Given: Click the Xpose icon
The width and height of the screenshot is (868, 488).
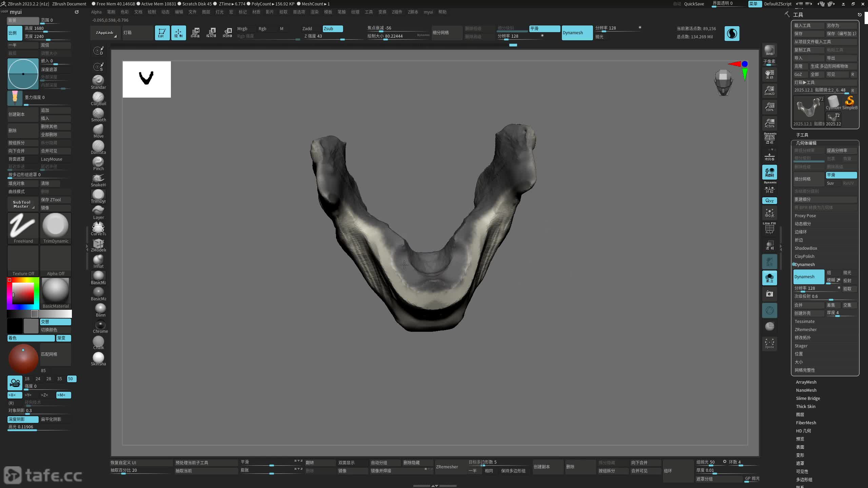Looking at the screenshot, I should click(769, 343).
